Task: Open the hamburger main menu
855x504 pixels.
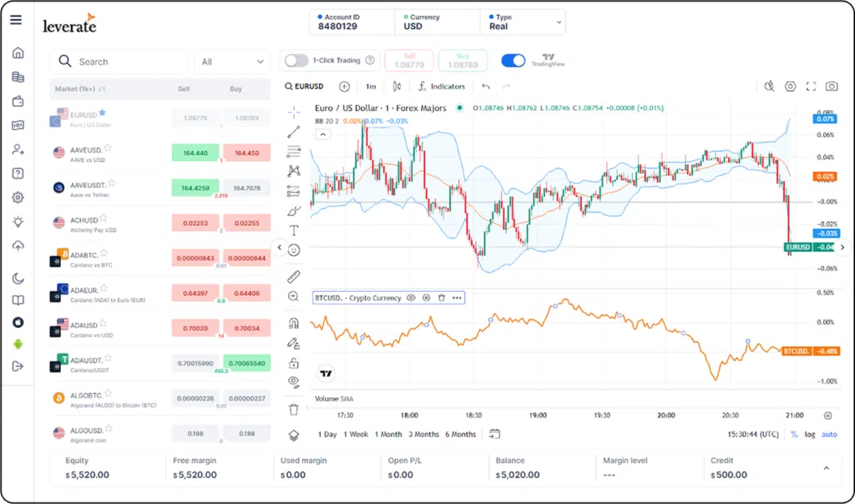Action: [x=16, y=20]
